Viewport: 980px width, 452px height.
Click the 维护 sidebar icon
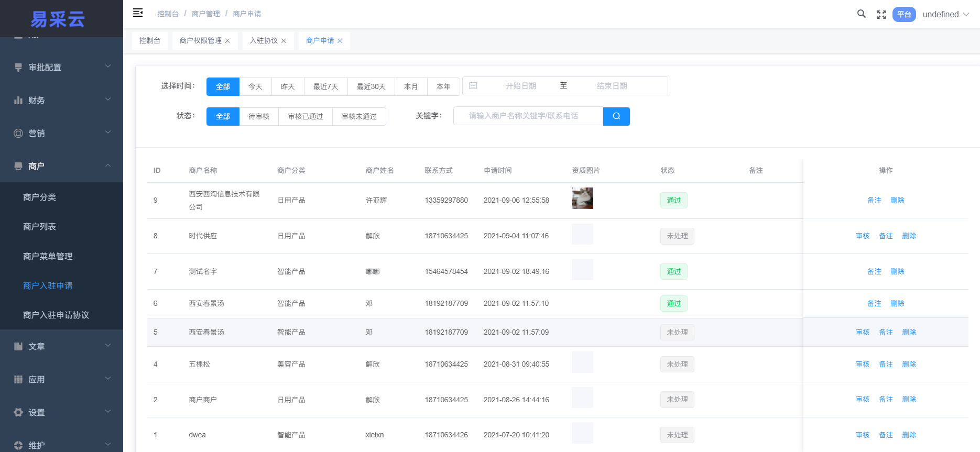(18, 445)
